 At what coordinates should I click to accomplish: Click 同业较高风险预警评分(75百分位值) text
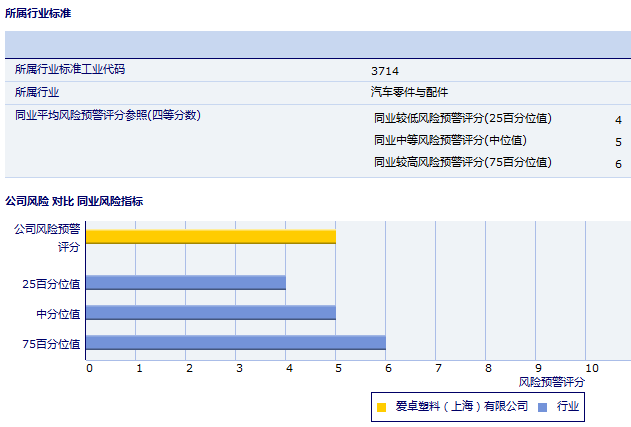[462, 163]
